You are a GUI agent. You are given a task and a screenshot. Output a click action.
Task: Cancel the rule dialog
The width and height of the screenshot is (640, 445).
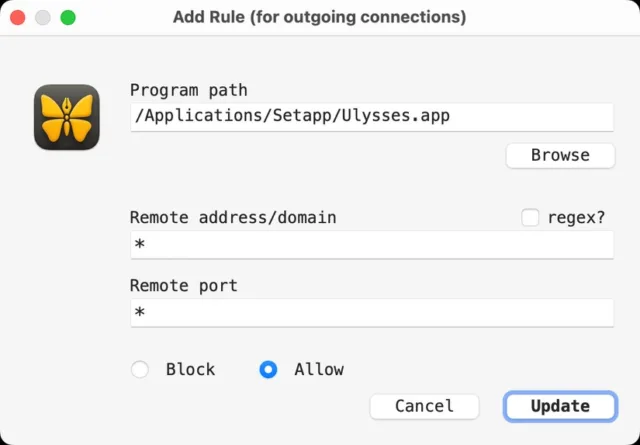(x=424, y=406)
